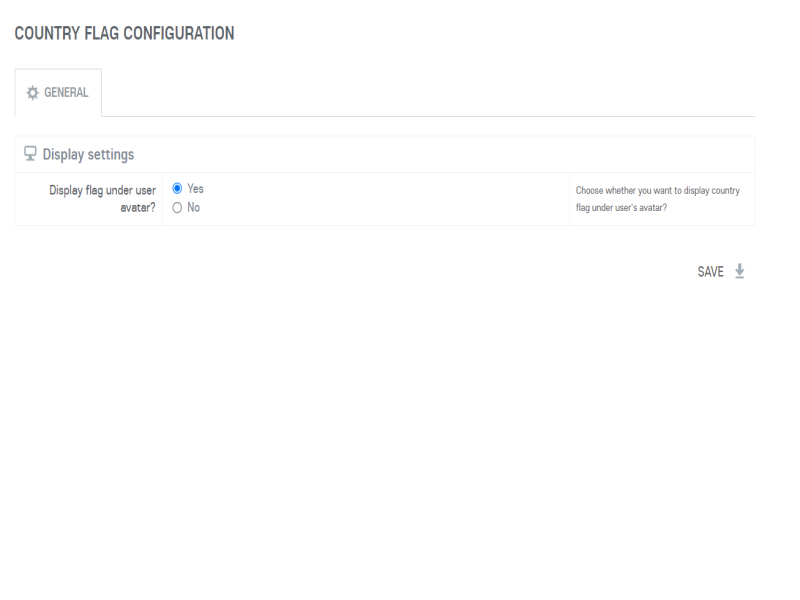This screenshot has width=800, height=600.
Task: Open the General tab
Action: coord(58,93)
